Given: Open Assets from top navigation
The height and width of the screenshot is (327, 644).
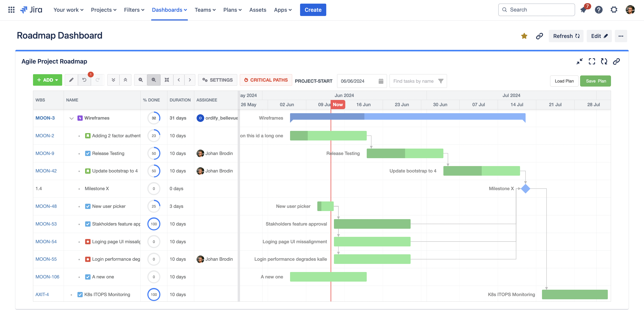Looking at the screenshot, I should tap(257, 10).
